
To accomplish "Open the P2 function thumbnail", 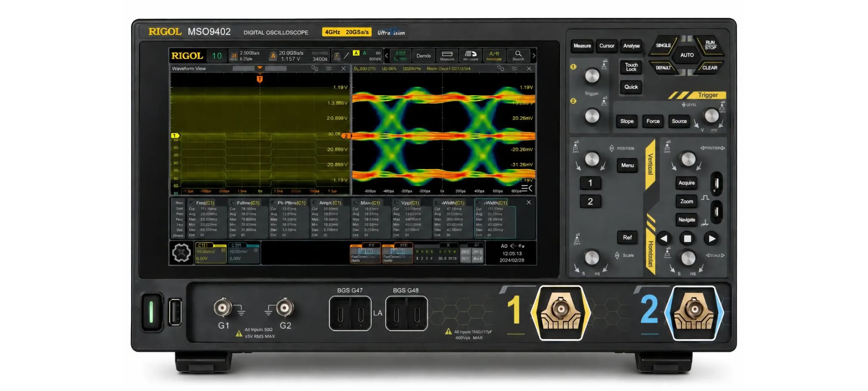I will pos(397,253).
